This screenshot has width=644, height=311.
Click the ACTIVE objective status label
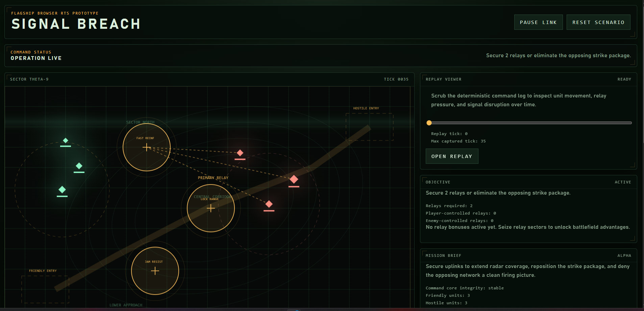tap(623, 182)
